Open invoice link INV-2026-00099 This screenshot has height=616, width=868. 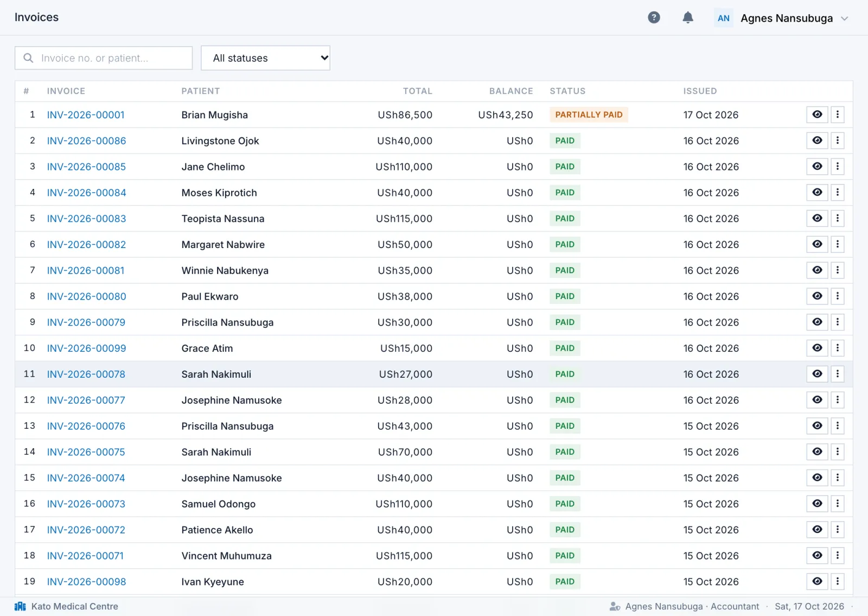coord(86,348)
